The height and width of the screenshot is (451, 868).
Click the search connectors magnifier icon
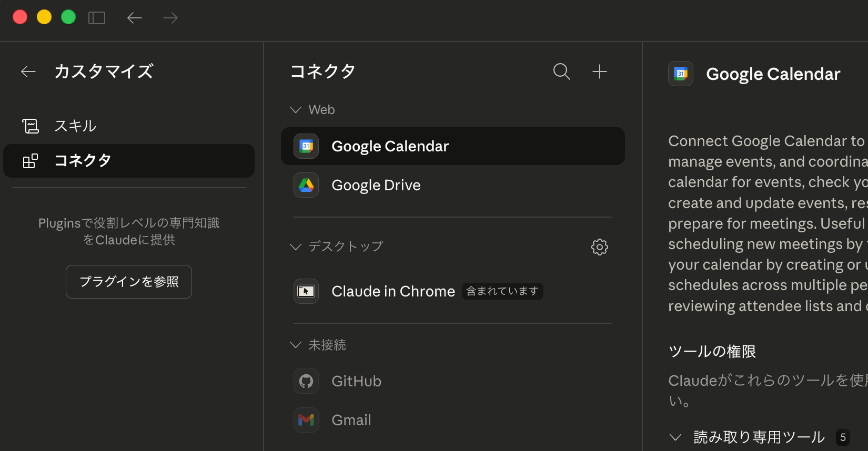coord(561,71)
